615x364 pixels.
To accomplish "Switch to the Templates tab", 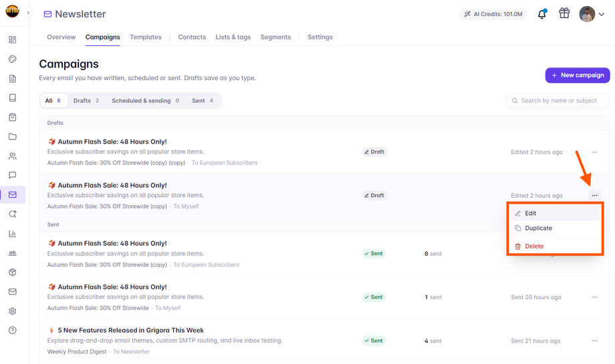I will click(x=146, y=37).
